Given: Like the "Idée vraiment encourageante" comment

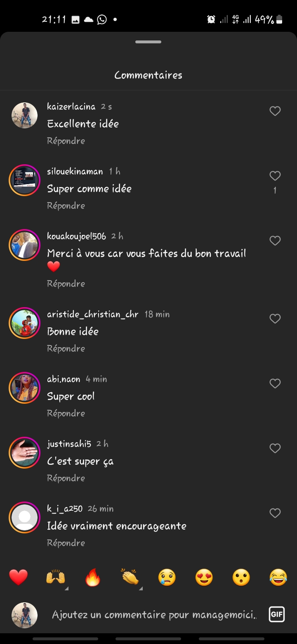Looking at the screenshot, I should (x=275, y=513).
